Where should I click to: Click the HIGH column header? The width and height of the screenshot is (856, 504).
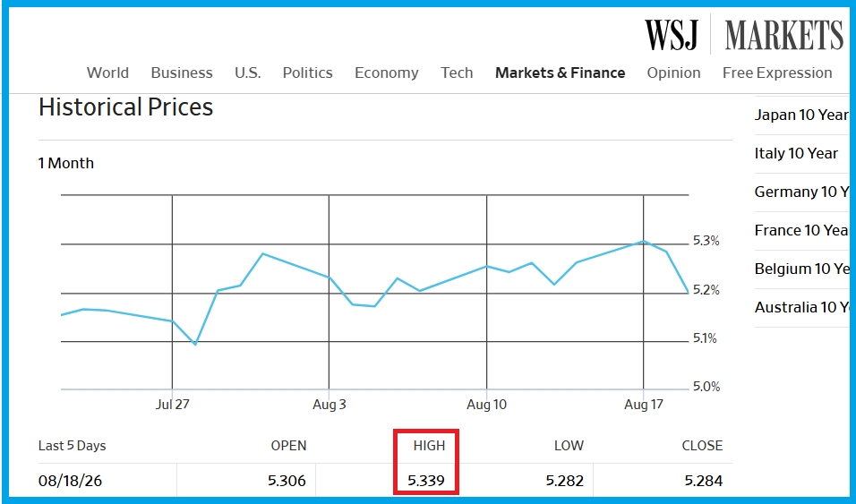pos(429,446)
